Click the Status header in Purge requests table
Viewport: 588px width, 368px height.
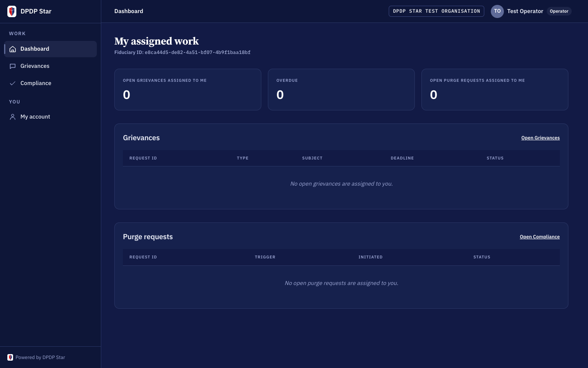coord(482,257)
